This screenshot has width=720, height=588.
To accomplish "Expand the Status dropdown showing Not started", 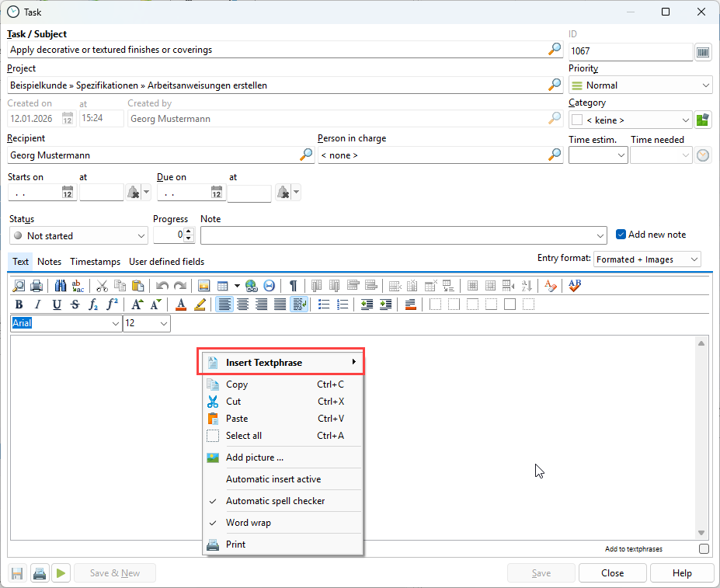I will tap(78, 235).
